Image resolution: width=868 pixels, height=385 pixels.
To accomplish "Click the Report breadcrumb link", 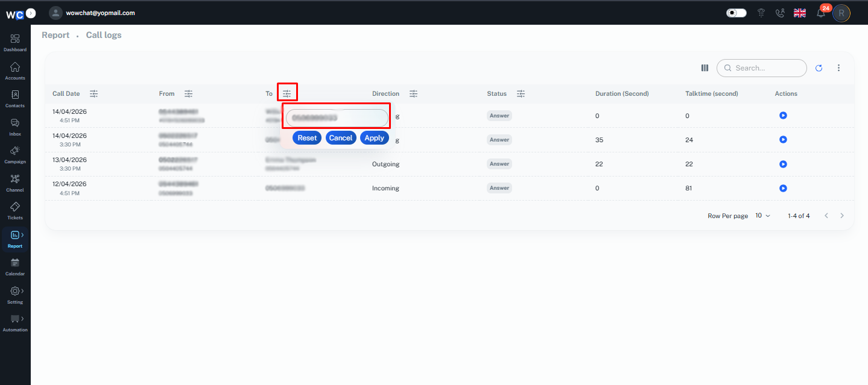I will click(x=55, y=35).
